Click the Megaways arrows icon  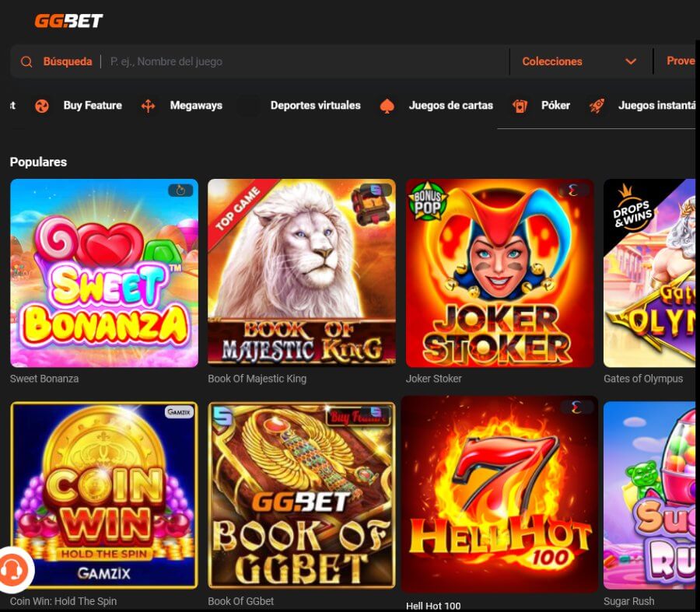[x=149, y=106]
